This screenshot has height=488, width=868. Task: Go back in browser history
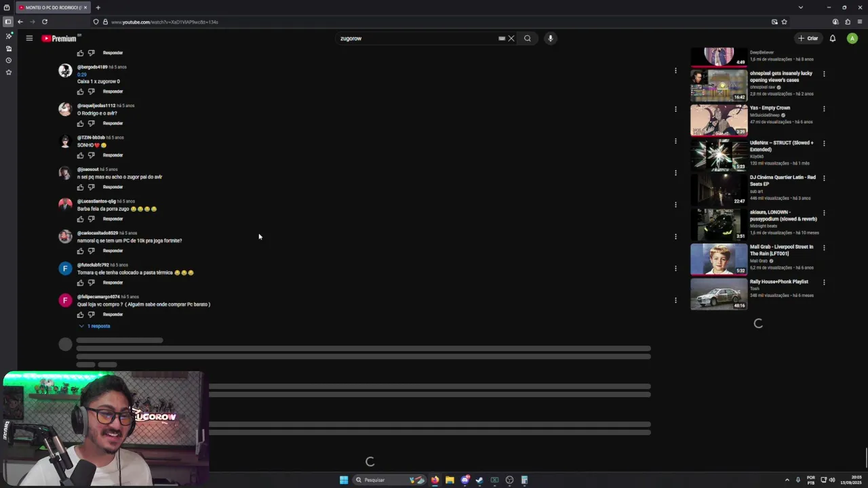point(20,22)
